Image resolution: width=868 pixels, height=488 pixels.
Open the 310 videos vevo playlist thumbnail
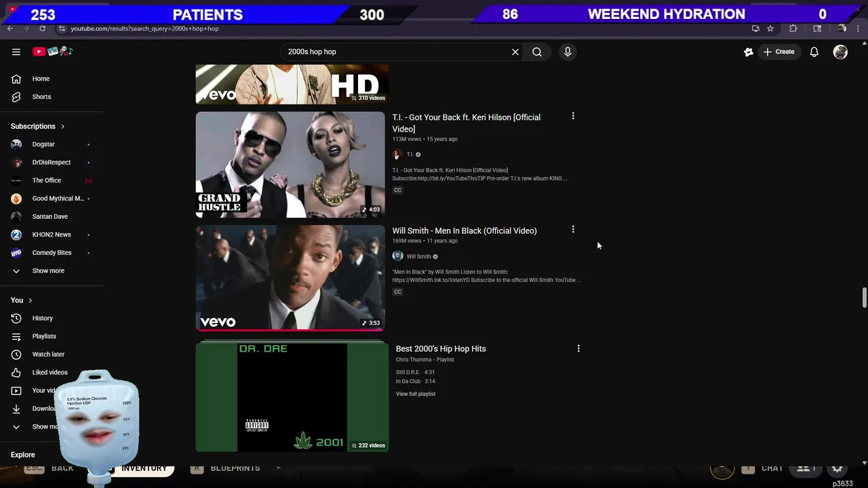click(x=292, y=85)
